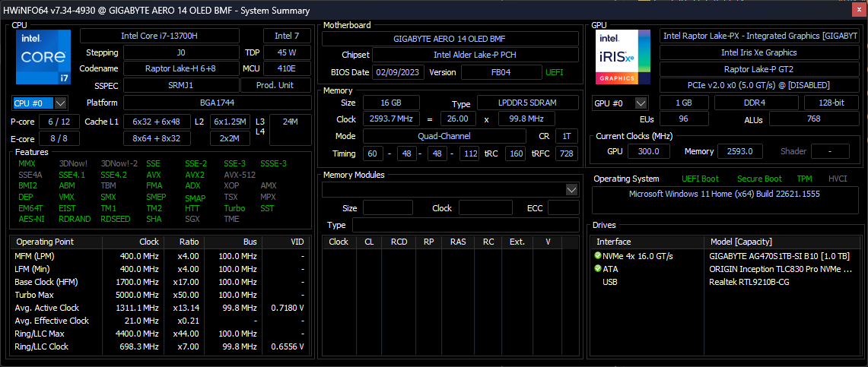Screen dimensions: 868x367
Task: Click the green UEFI label beside BIOS version
Action: tap(555, 72)
